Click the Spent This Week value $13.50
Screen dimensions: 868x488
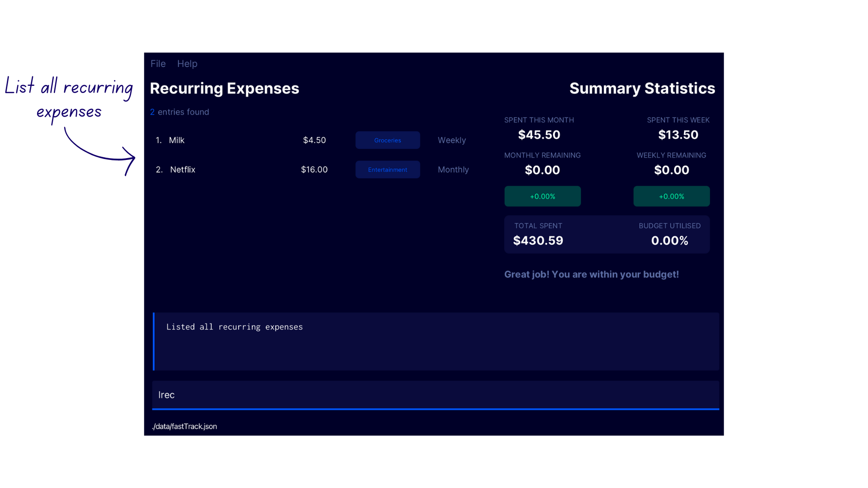point(678,135)
